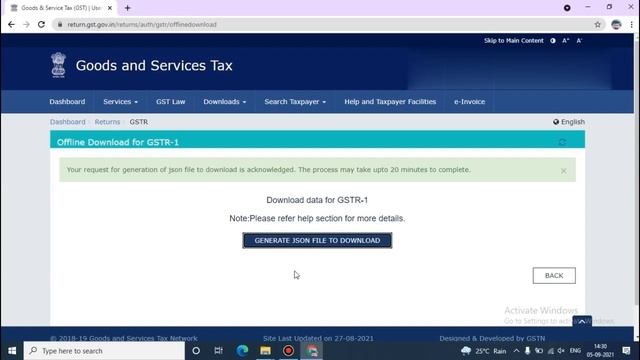
Task: Click ENG language indicator
Action: click(575, 351)
